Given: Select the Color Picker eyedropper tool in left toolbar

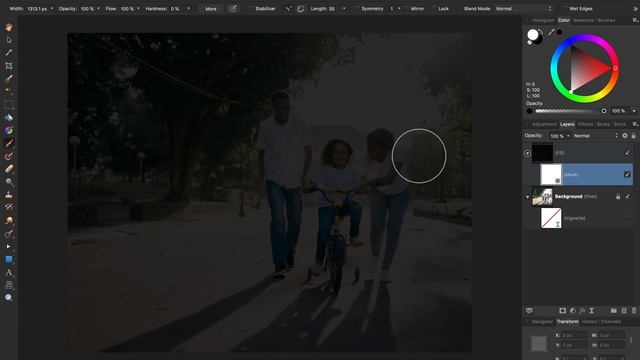Looking at the screenshot, I should (9, 53).
